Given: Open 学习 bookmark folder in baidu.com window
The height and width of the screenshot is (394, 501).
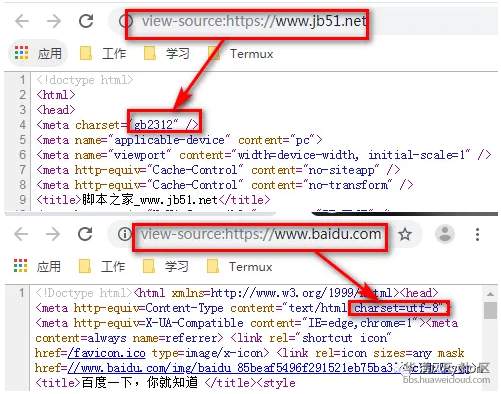Looking at the screenshot, I should pyautogui.click(x=166, y=267).
